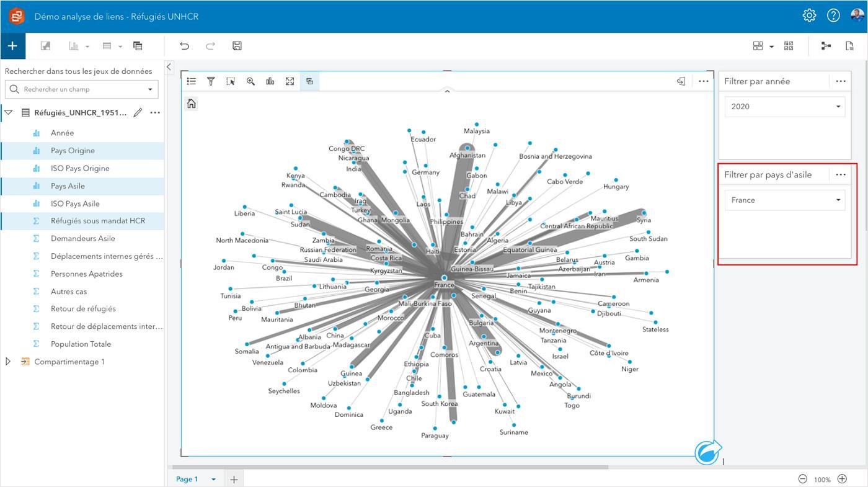Save the workbook
Viewport: 868px width, 487px height.
click(x=237, y=46)
